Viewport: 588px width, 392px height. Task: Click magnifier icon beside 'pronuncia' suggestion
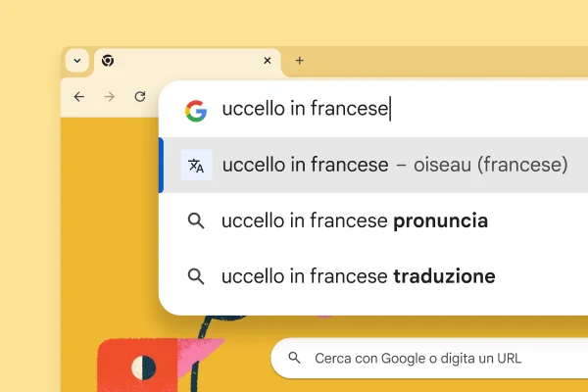click(x=196, y=221)
